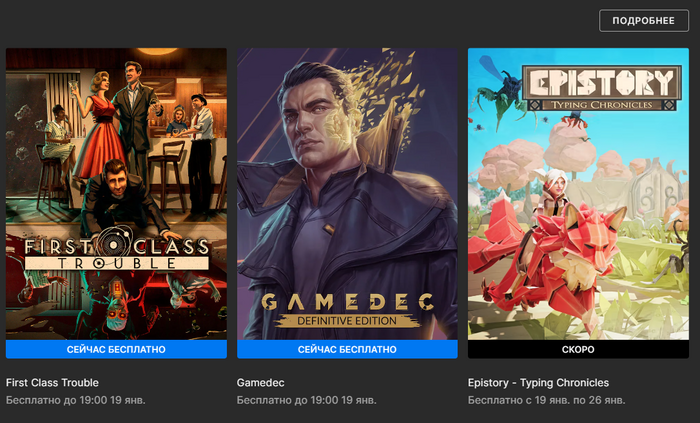Open the Gamedec title link
This screenshot has height=423, width=700.
pyautogui.click(x=260, y=382)
